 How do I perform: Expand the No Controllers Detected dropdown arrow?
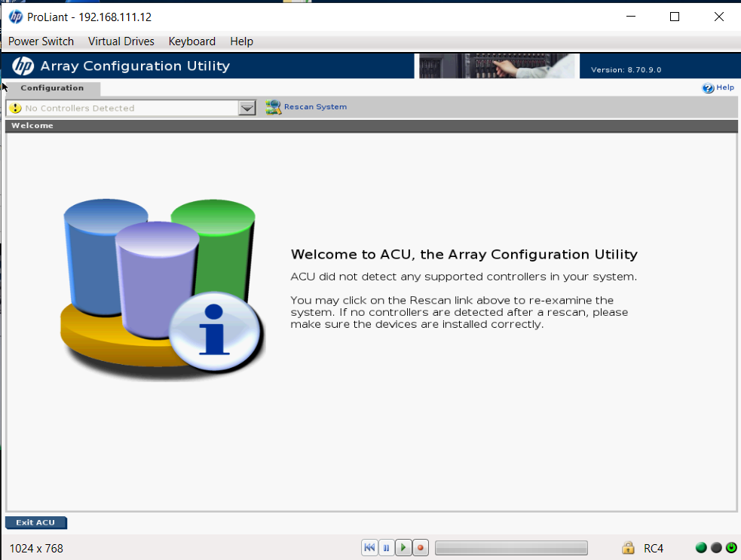(x=247, y=109)
